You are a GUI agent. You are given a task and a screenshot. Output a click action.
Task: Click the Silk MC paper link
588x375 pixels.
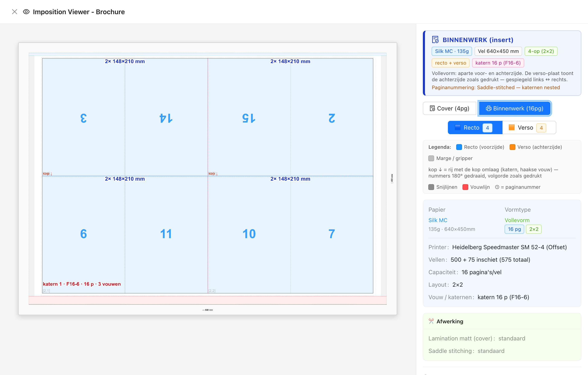[x=438, y=220]
